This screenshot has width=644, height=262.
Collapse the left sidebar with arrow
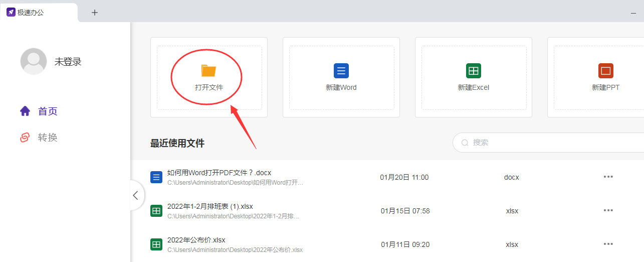pos(135,195)
